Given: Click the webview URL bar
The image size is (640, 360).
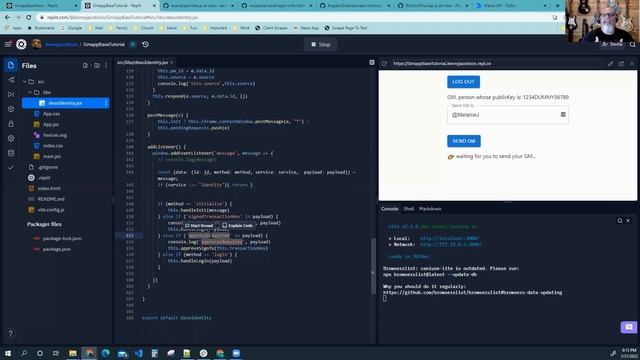Looking at the screenshot, I should (x=496, y=64).
